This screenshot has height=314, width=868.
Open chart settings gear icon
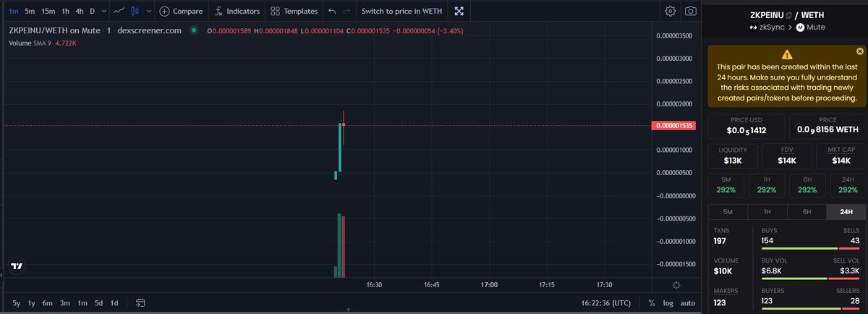point(671,12)
